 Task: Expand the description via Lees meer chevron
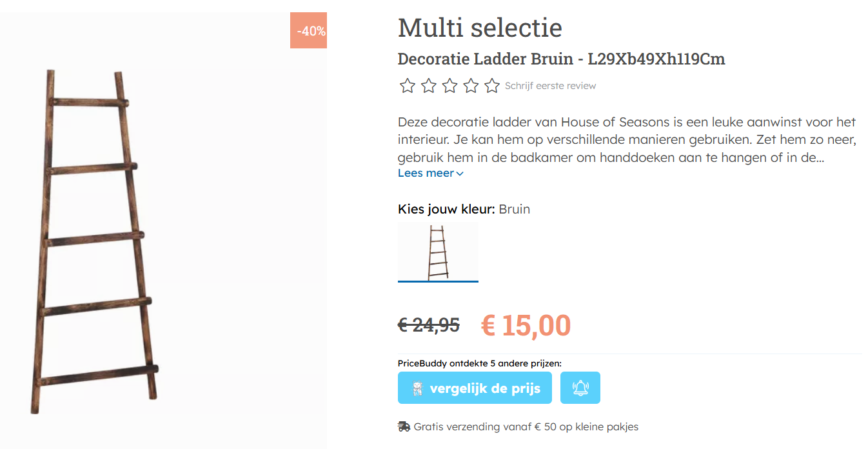click(x=460, y=173)
